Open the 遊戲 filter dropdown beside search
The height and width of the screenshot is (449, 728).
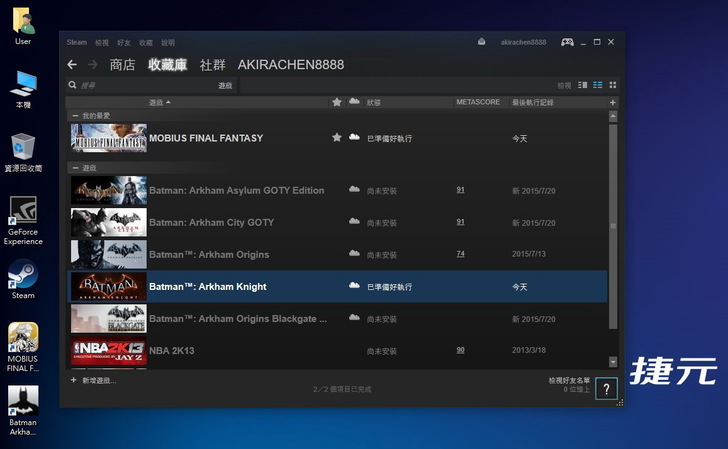coord(225,86)
